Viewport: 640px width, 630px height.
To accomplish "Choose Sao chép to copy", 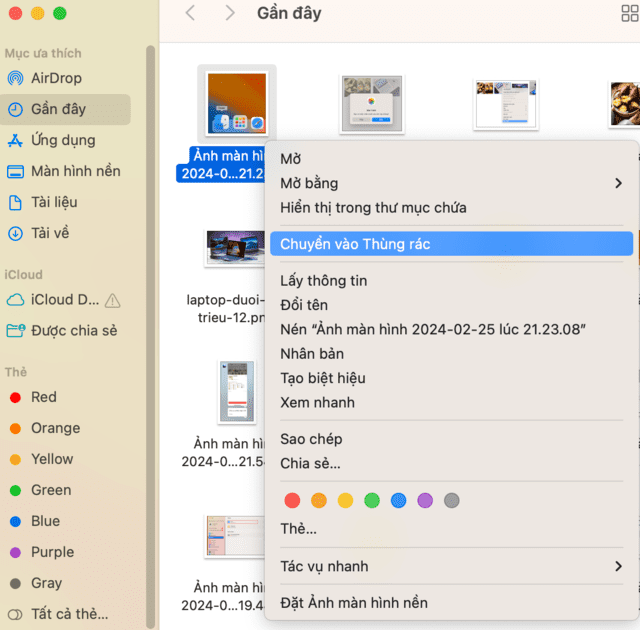I will 451,439.
